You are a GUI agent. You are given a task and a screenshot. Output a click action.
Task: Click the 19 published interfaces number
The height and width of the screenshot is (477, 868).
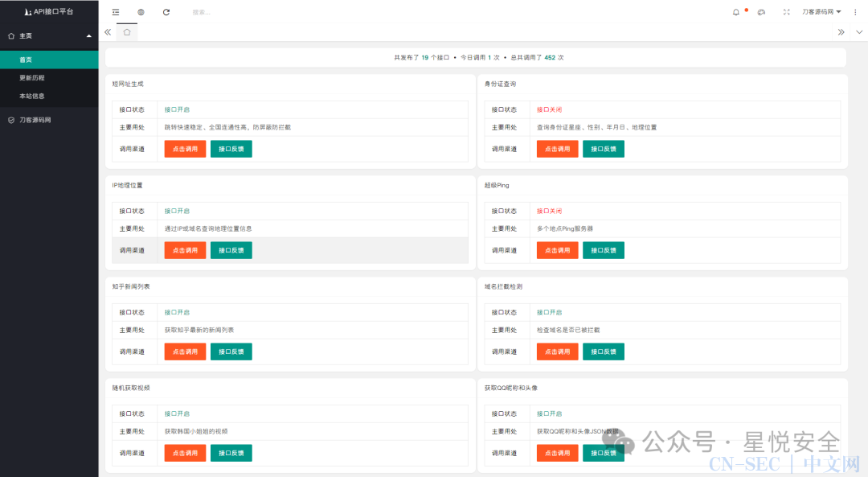click(425, 58)
